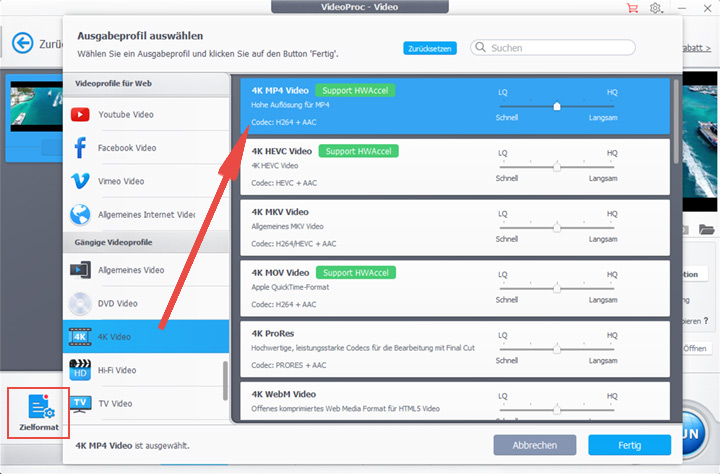Click the Allgemeines Video monitor icon
Screen dimensions: 720x474
click(80, 270)
